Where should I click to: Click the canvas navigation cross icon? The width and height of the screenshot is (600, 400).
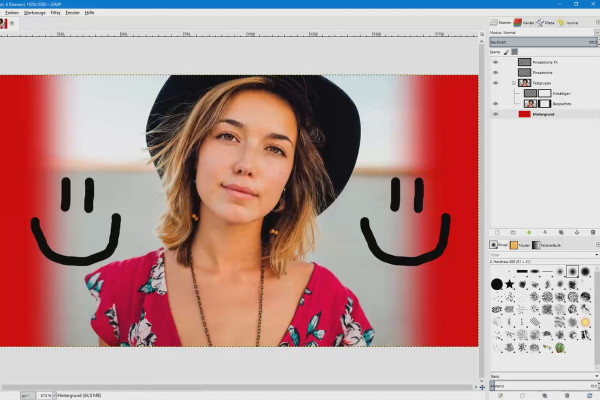point(482,387)
